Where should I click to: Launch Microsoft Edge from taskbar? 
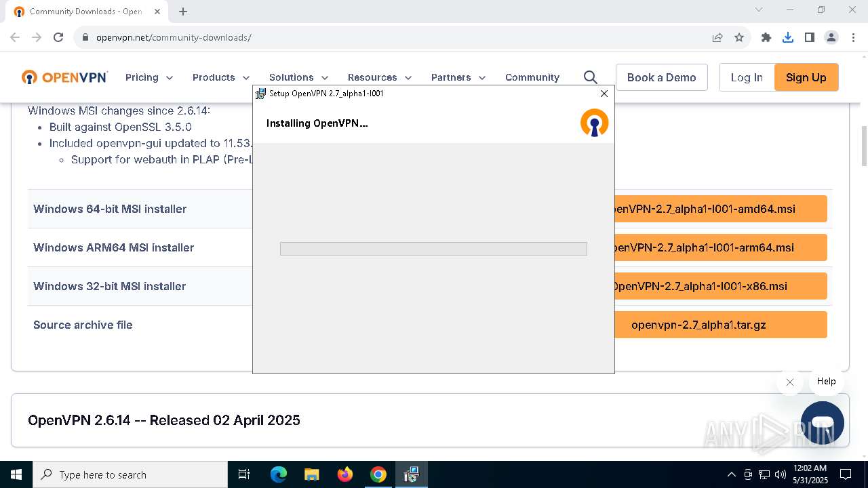coord(279,474)
